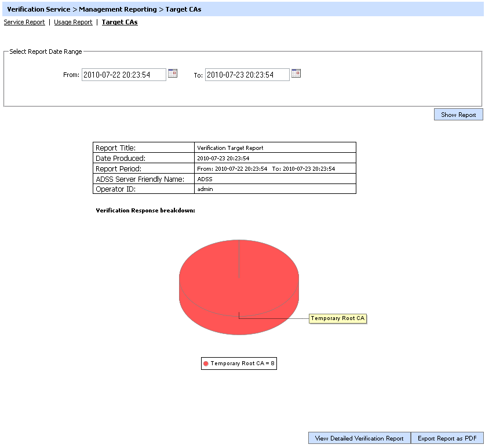Click Verification Service in the breadcrumb
The image size is (485, 448).
39,9
